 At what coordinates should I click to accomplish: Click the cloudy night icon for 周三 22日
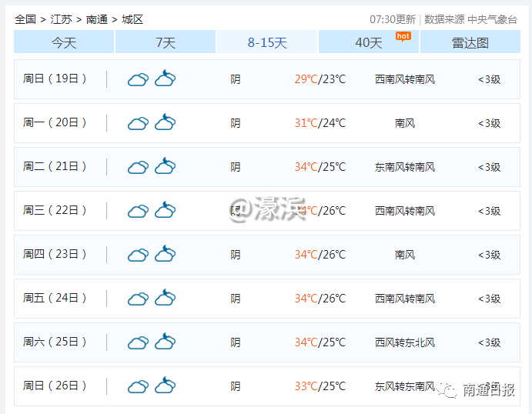pyautogui.click(x=166, y=210)
